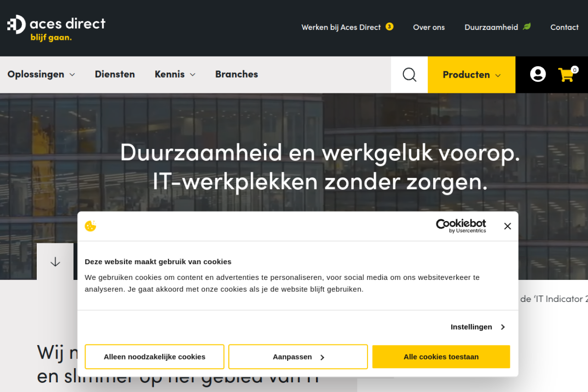Choose Alleen noodzakelijke cookies
Screen dimensions: 588x392
[154, 357]
